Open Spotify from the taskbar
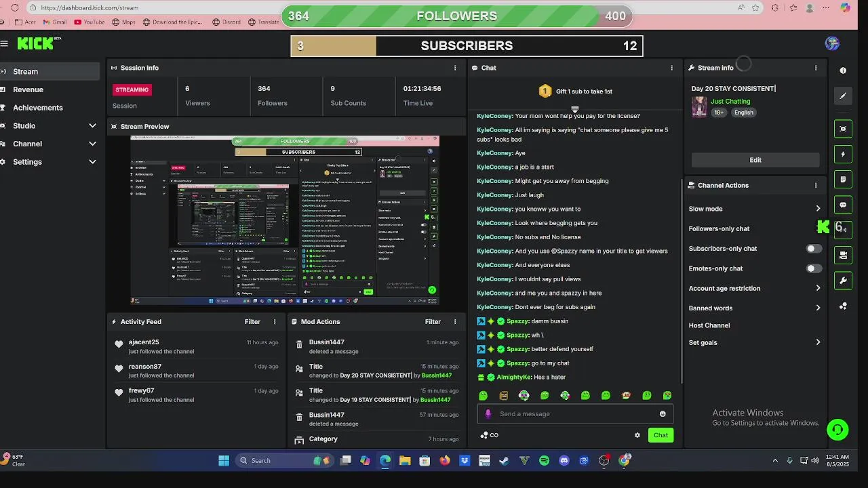The image size is (868, 488). click(544, 461)
